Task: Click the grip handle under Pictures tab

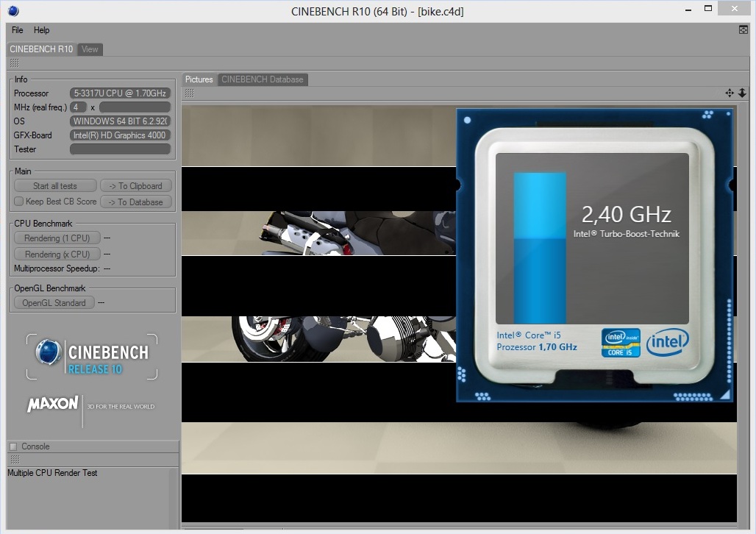Action: 190,93
